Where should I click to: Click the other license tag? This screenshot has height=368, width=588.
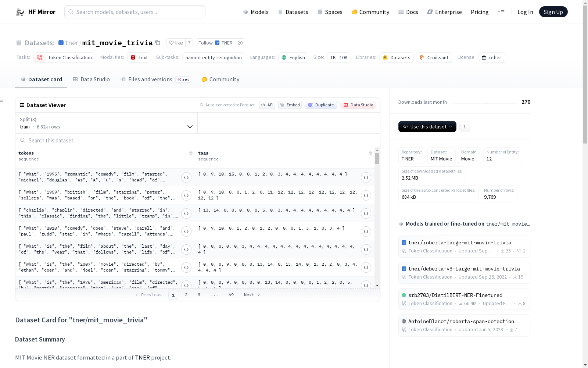tap(492, 57)
